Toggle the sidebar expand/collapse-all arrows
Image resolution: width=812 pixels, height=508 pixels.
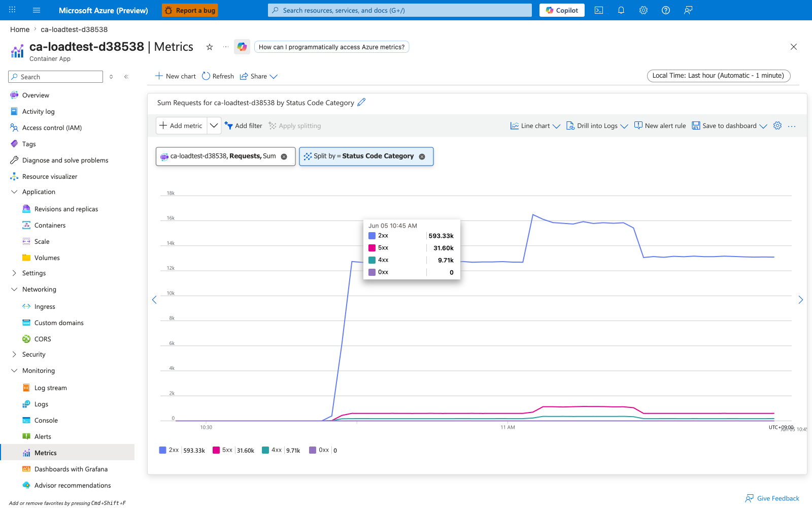coord(111,77)
